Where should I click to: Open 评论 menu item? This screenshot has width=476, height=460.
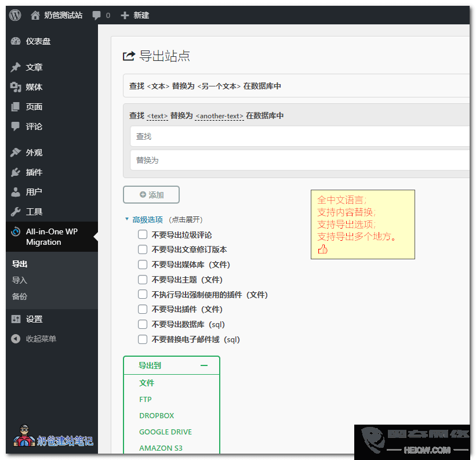[x=34, y=126]
